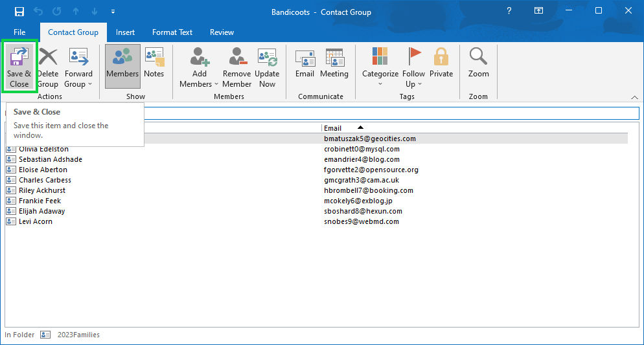Click Remove Member button
This screenshot has height=345, width=644.
[237, 67]
